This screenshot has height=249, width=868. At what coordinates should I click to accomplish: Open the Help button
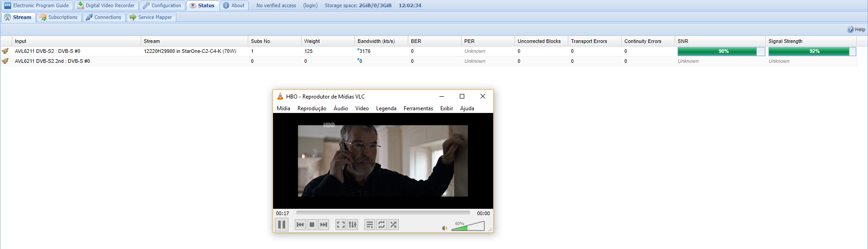point(856,29)
